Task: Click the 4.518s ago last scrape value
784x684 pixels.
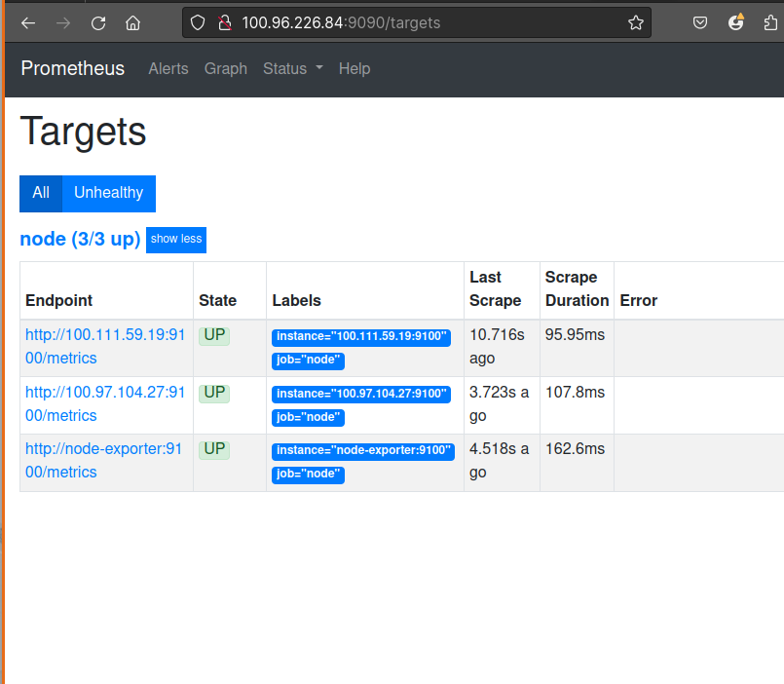Action: pos(499,460)
